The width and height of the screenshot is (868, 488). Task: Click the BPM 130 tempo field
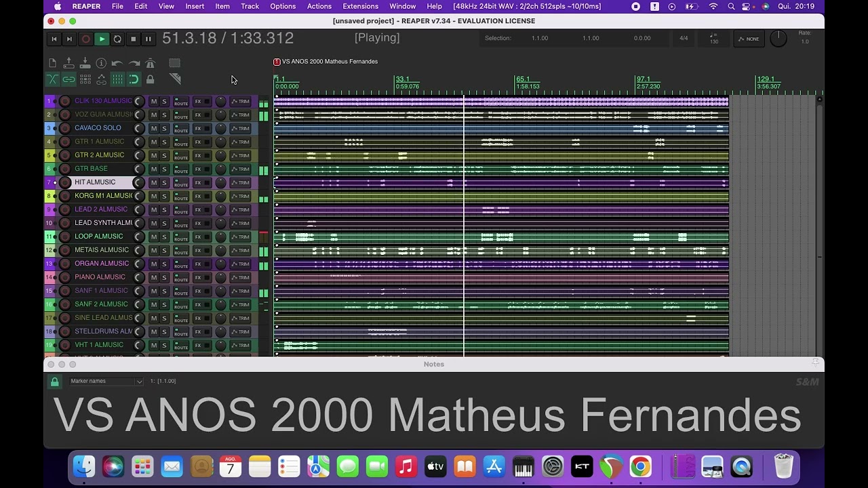pyautogui.click(x=713, y=39)
